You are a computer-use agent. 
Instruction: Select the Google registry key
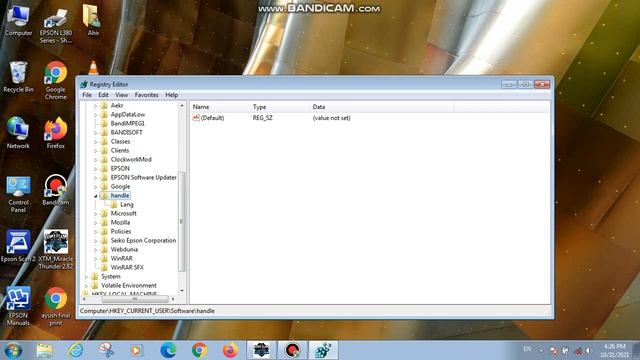coord(120,187)
